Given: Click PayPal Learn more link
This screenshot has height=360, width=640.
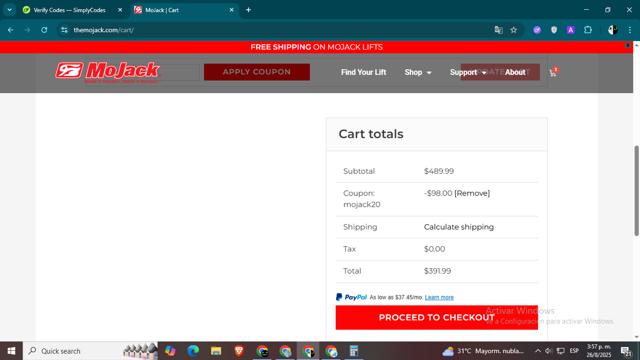Looking at the screenshot, I should [x=439, y=298].
